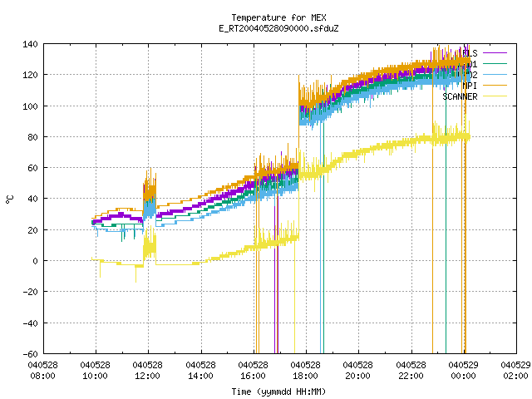The height and width of the screenshot is (399, 532).
Task: Click the "°C" y-axis unit label
Action: point(9,199)
